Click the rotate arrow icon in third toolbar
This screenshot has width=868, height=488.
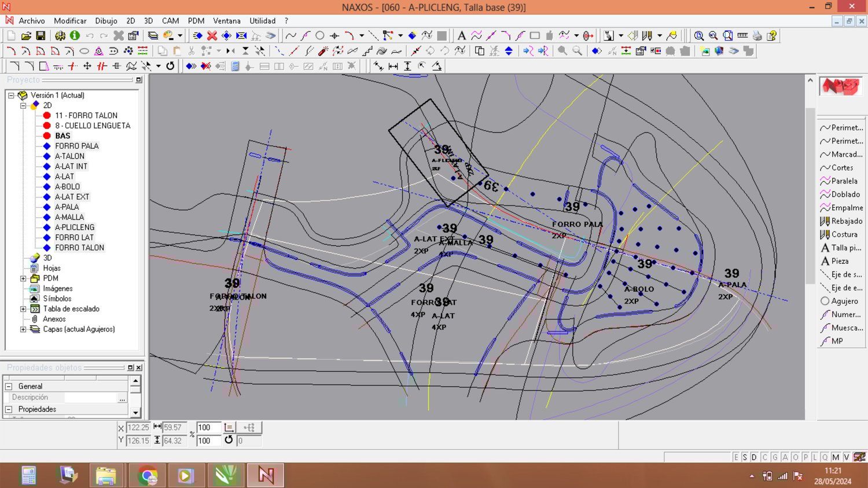pos(170,66)
